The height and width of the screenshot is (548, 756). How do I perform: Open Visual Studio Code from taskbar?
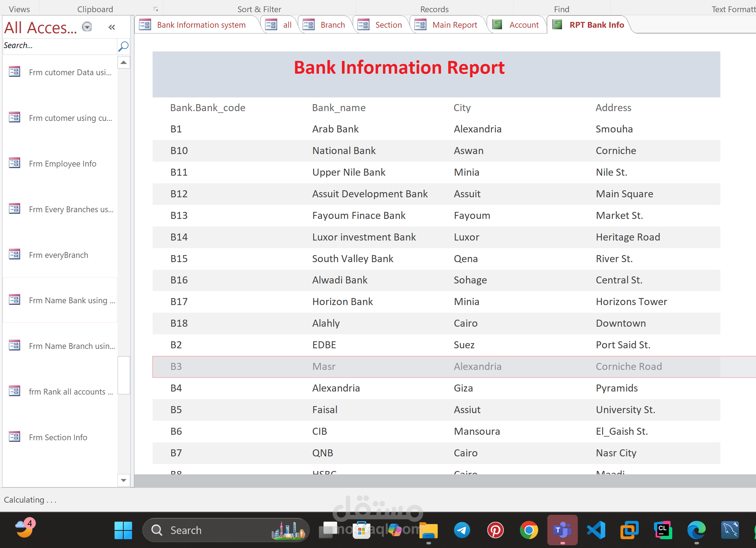click(x=596, y=530)
